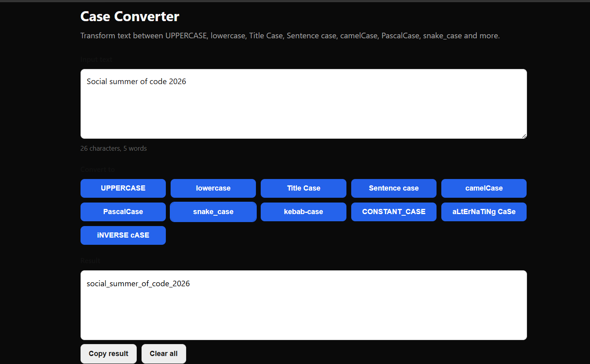Click the faint 'Input text' label
This screenshot has height=364, width=590.
96,60
